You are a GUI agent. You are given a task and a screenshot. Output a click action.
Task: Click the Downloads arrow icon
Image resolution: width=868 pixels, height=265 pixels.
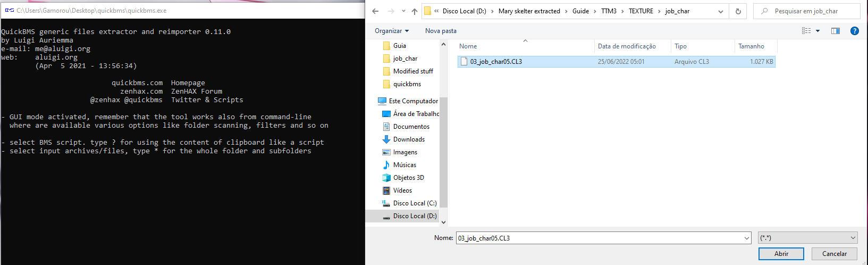tap(386, 139)
